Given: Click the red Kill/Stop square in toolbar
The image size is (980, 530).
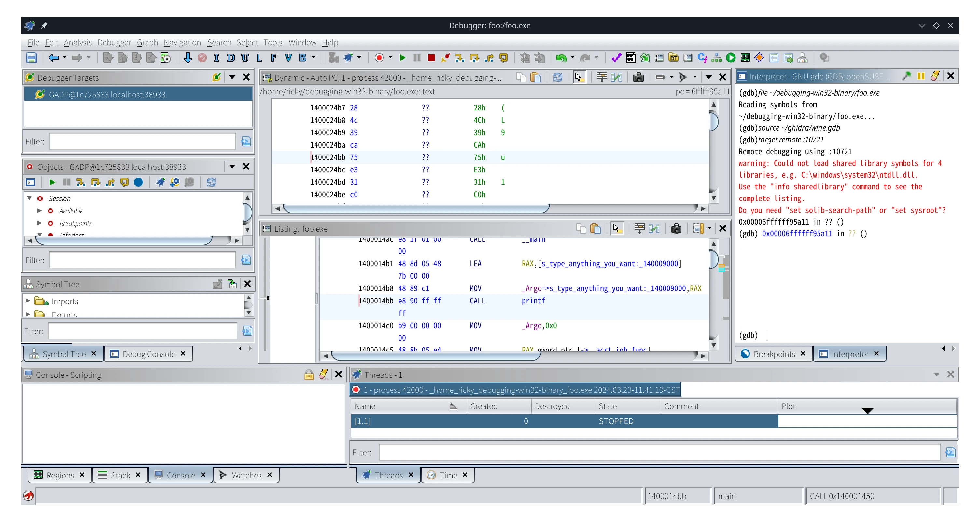Looking at the screenshot, I should tap(431, 58).
